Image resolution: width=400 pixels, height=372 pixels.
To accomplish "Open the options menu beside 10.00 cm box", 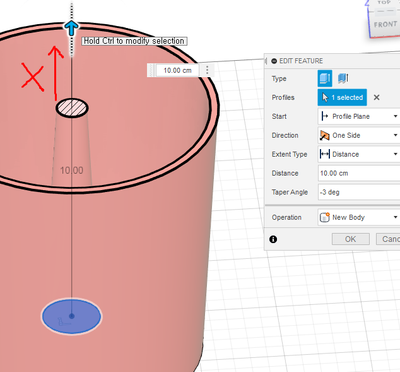I will point(207,70).
